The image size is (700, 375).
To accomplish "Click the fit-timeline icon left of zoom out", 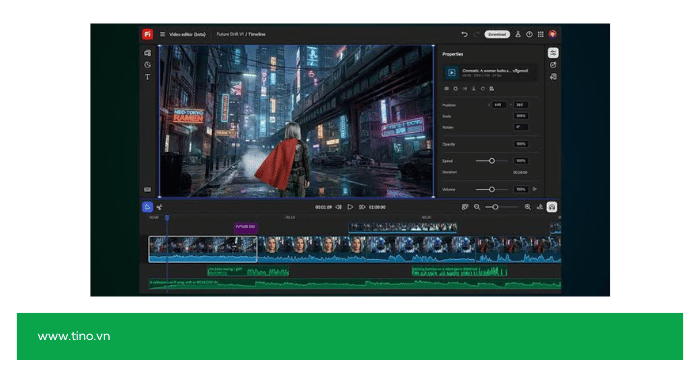I will pos(465,207).
